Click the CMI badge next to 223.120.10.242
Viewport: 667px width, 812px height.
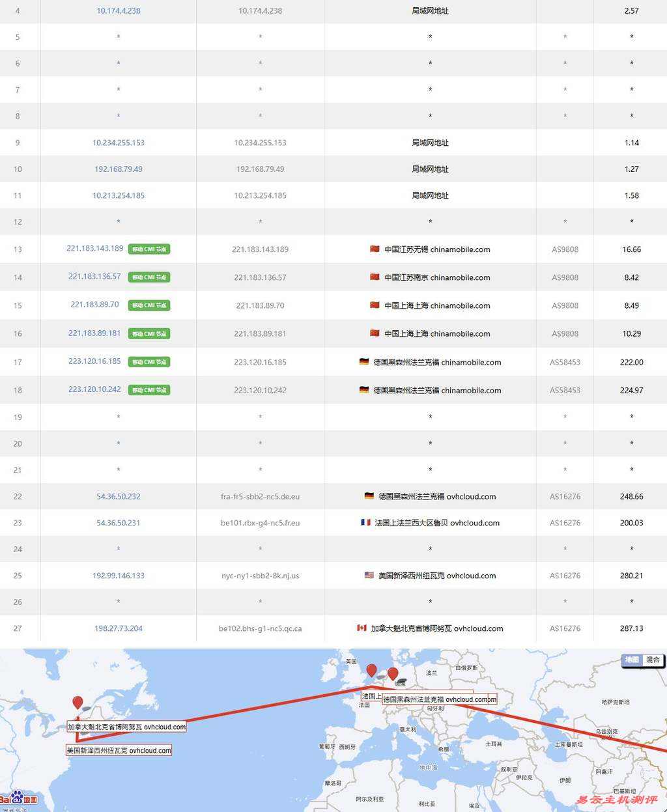[149, 389]
